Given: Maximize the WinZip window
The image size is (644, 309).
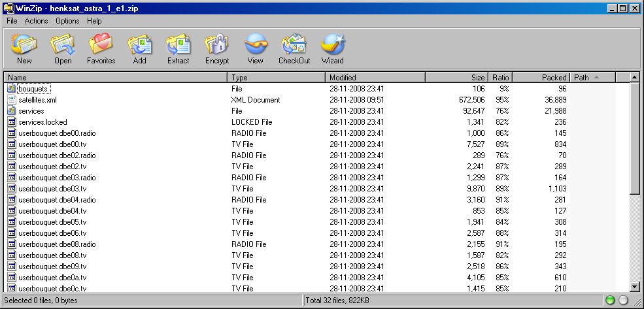Looking at the screenshot, I should (x=623, y=8).
